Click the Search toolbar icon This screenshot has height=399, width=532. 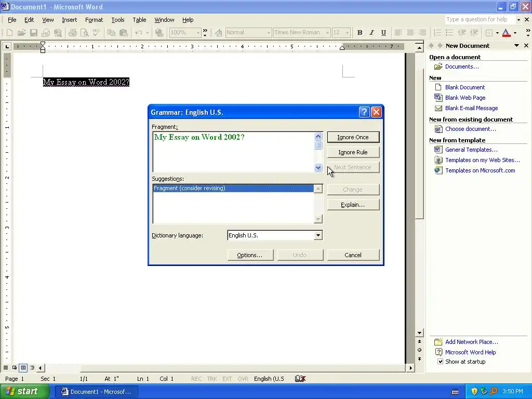tap(58, 33)
